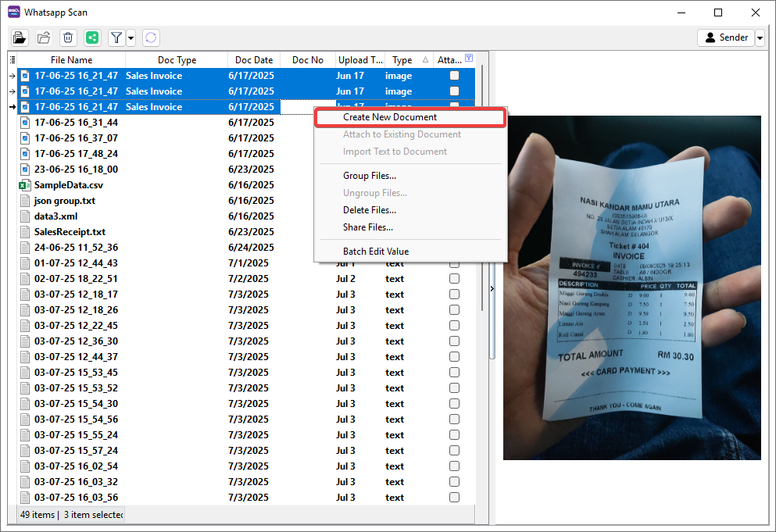The height and width of the screenshot is (532, 776).
Task: Click the circular refresh toolbar icon
Action: tap(151, 37)
